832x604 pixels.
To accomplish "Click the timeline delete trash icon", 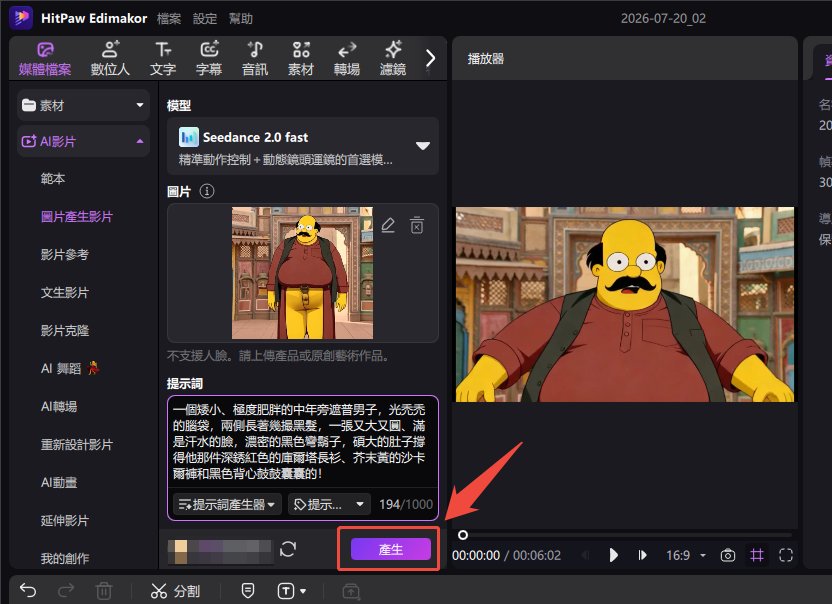I will 103,590.
